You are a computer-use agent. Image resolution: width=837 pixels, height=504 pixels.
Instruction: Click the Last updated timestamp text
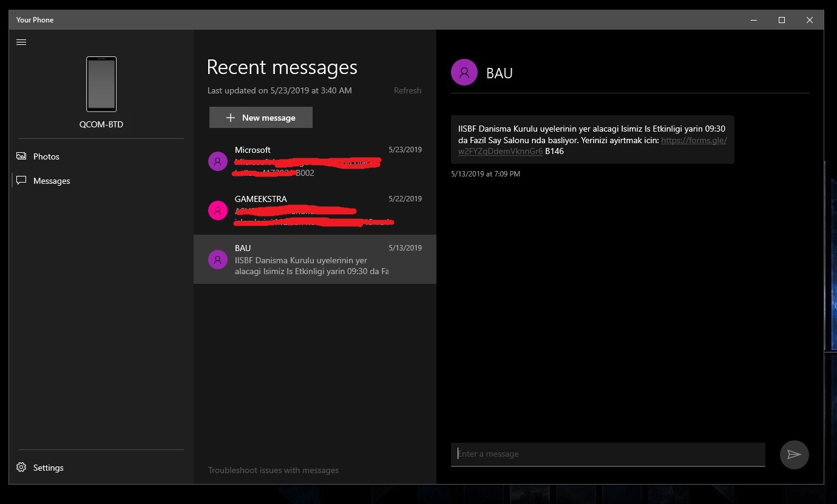pos(280,90)
